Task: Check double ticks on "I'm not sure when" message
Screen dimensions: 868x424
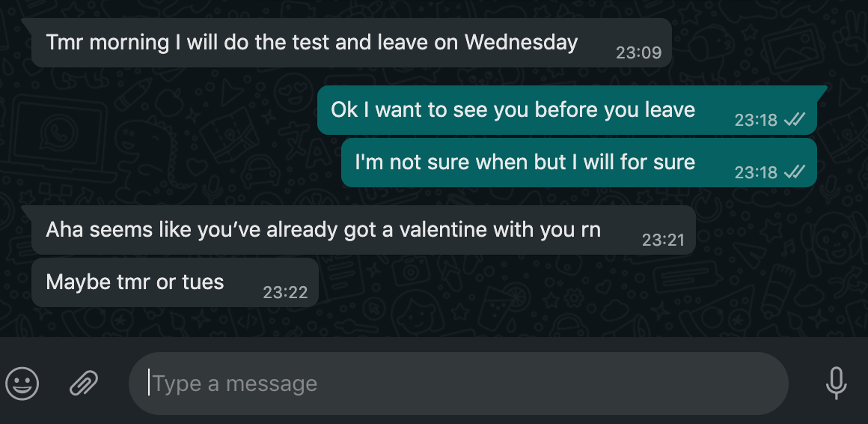Action: pos(795,172)
